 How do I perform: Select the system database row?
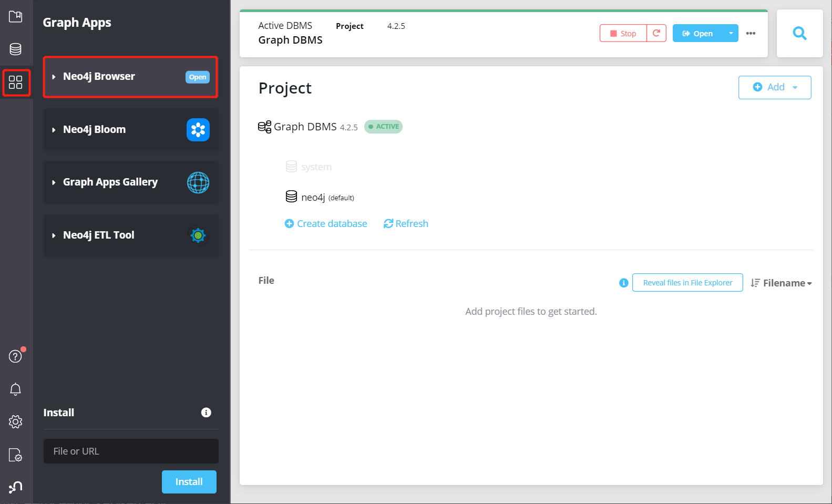(309, 167)
